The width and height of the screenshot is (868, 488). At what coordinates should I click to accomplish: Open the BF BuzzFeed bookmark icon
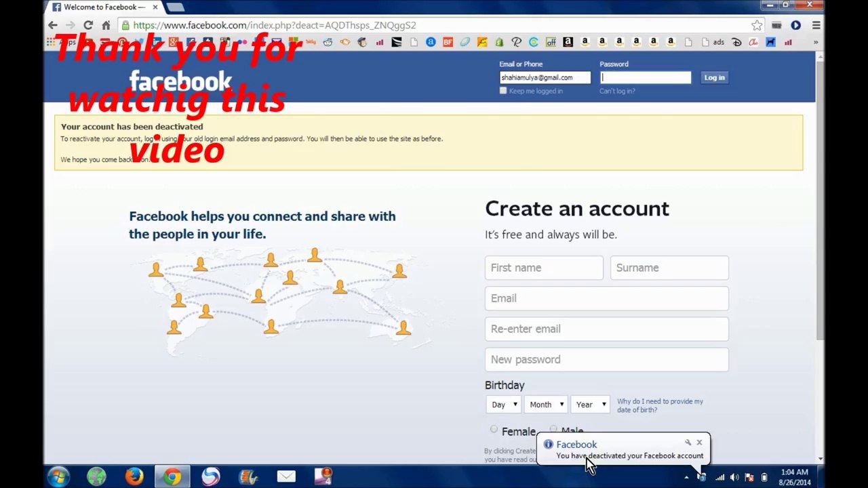448,42
